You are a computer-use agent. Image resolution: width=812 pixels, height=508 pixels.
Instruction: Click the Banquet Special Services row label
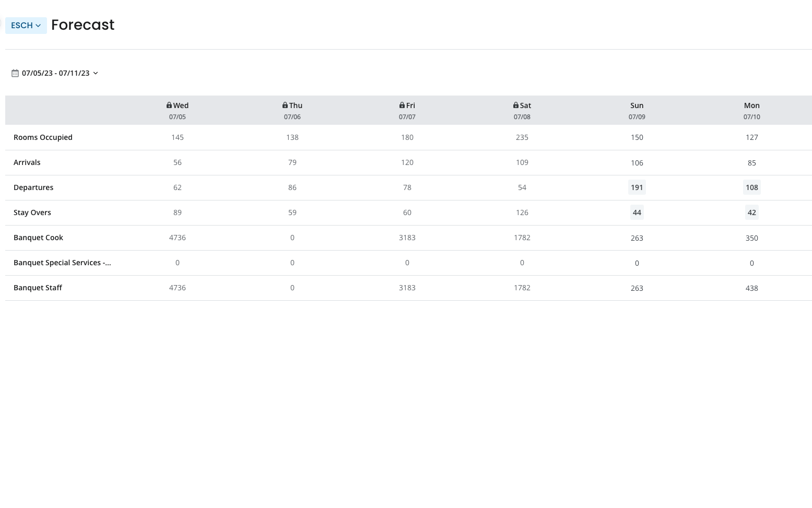pos(62,263)
